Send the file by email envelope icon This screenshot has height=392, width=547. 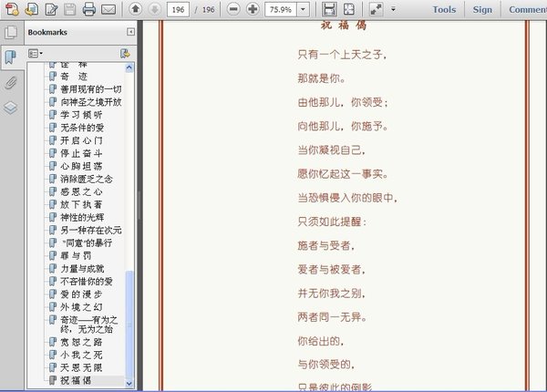(x=108, y=9)
